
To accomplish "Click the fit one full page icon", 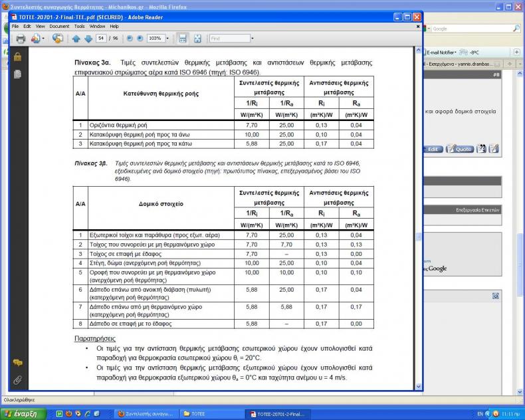I will point(197,39).
